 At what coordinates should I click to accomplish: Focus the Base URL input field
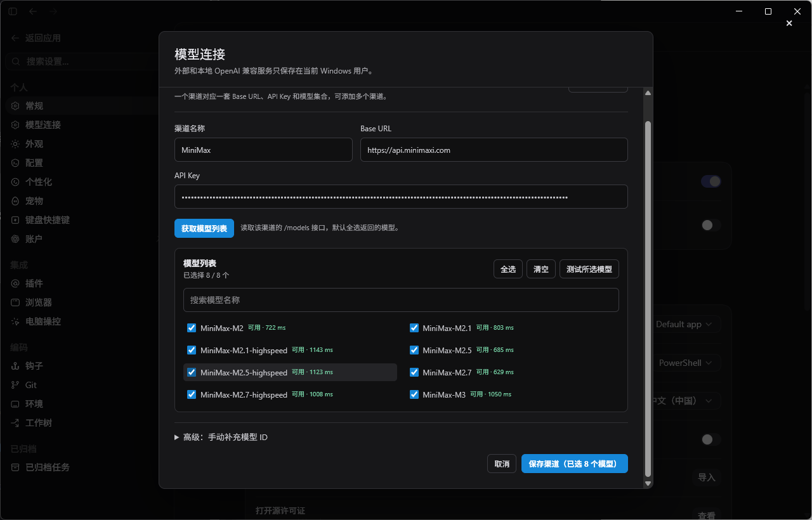click(494, 150)
